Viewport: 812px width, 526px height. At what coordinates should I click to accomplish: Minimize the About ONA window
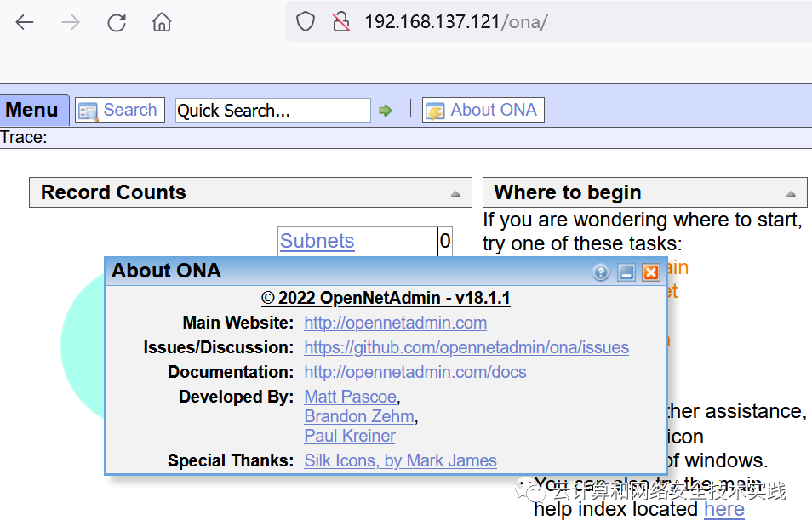pos(626,272)
